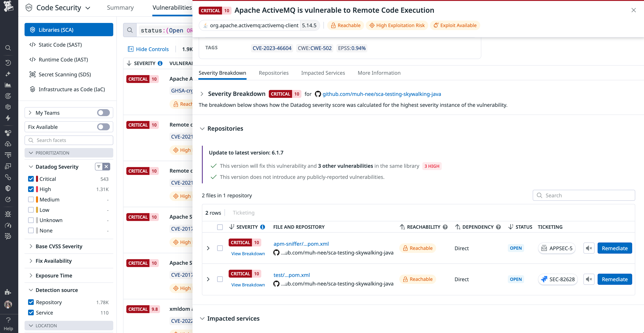Open the Summary tab
The image size is (644, 333).
coord(120,8)
